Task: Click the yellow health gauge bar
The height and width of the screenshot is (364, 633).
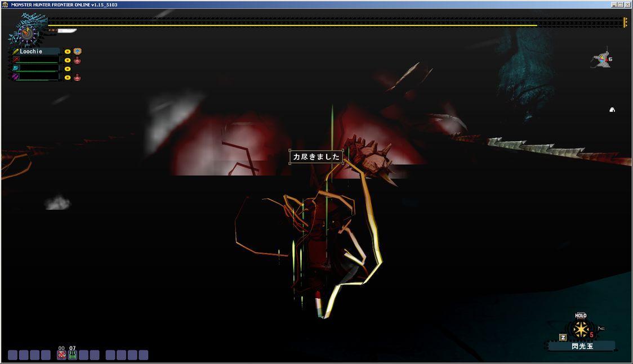Action: coord(293,25)
